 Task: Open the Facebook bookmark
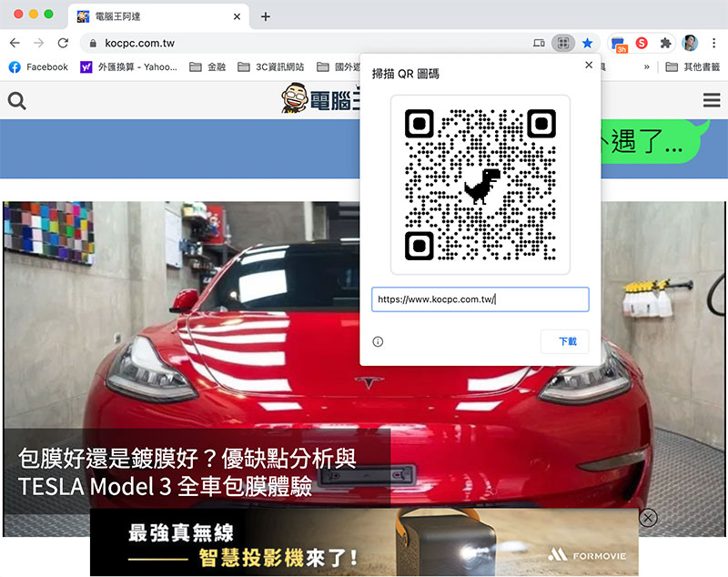point(38,67)
